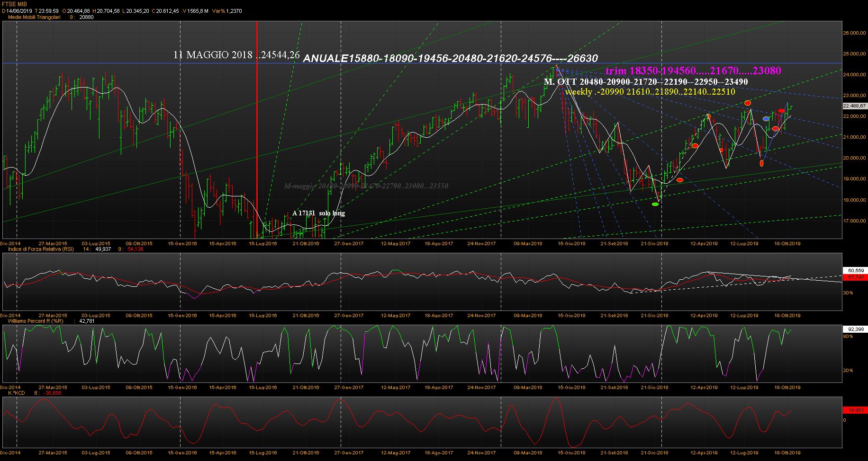
Task: Select the 'M. OTT 20480' annotation
Action: pyautogui.click(x=646, y=82)
